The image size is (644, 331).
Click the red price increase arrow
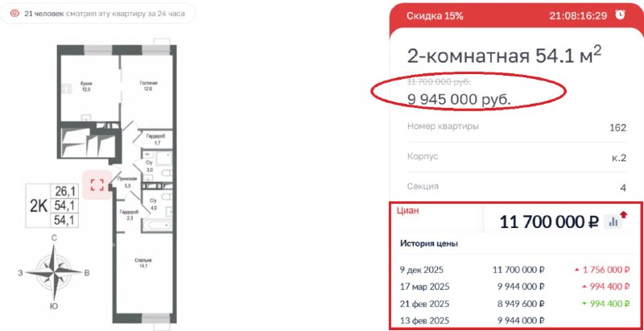pyautogui.click(x=624, y=216)
